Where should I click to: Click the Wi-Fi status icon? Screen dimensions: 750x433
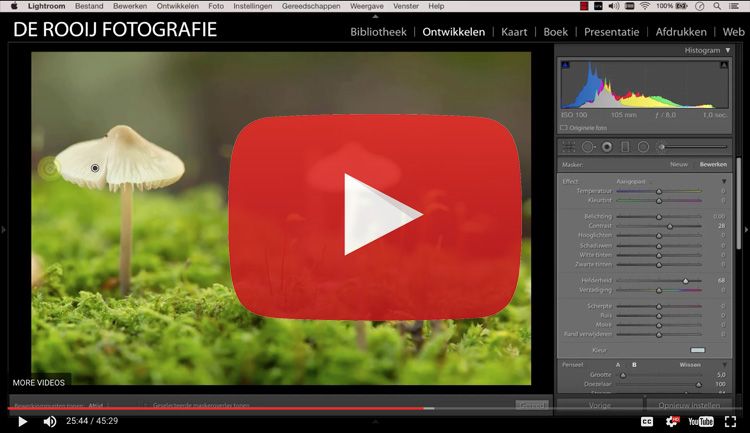pyautogui.click(x=645, y=6)
